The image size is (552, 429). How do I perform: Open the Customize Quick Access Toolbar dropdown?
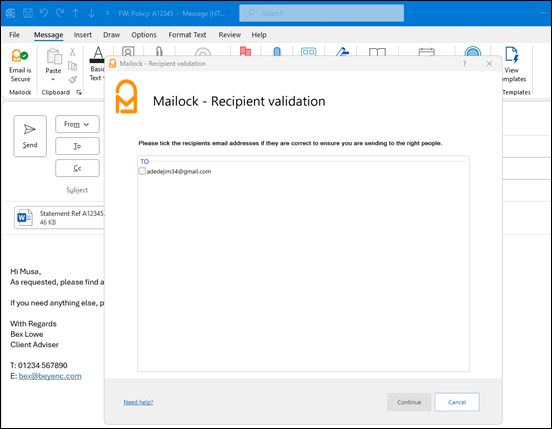point(107,13)
